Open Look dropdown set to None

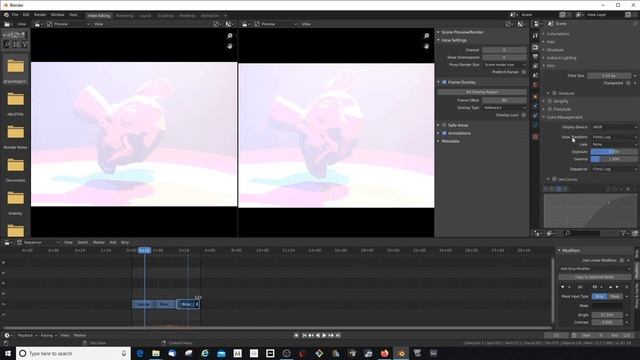(x=614, y=144)
